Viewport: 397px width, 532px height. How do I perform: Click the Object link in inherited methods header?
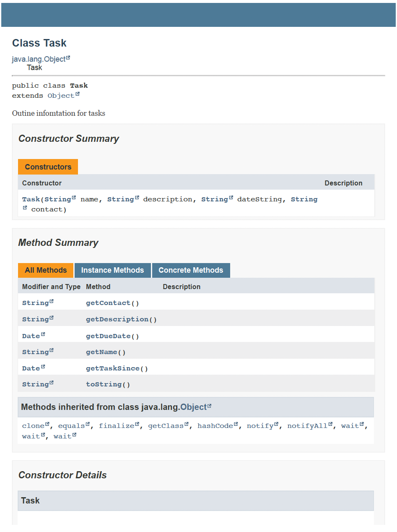194,407
